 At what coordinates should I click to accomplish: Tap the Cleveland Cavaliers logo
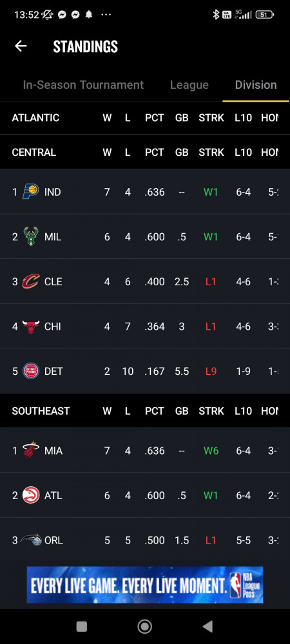point(31,282)
